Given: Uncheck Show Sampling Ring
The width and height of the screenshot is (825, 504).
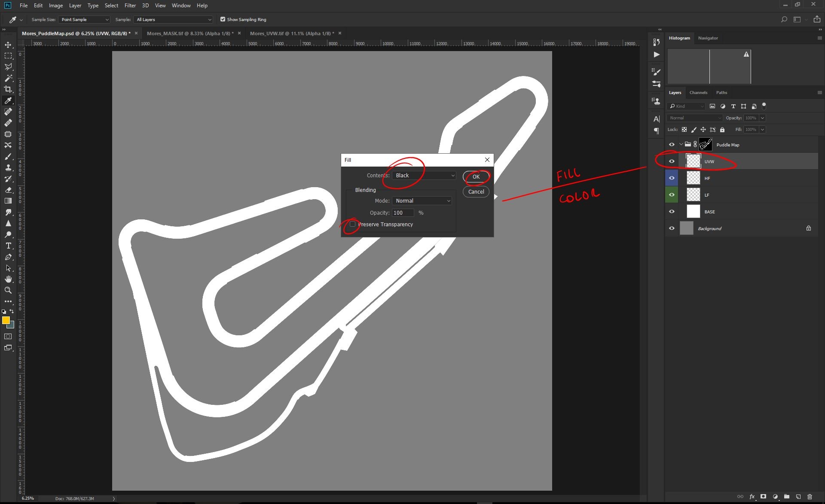Looking at the screenshot, I should [223, 19].
